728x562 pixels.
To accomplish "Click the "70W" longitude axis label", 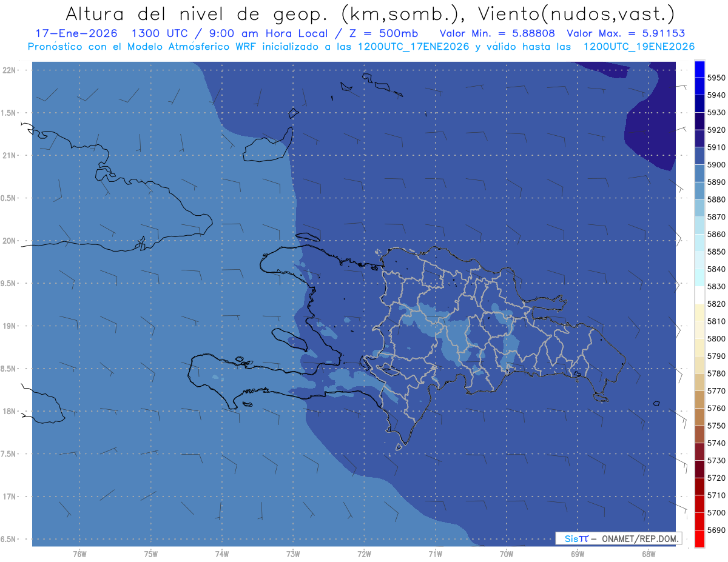I will pos(506,554).
